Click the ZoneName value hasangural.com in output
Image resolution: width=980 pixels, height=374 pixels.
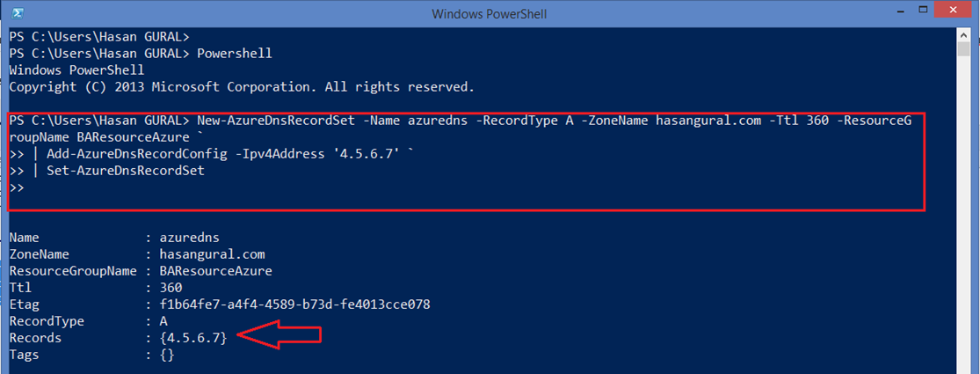213,254
